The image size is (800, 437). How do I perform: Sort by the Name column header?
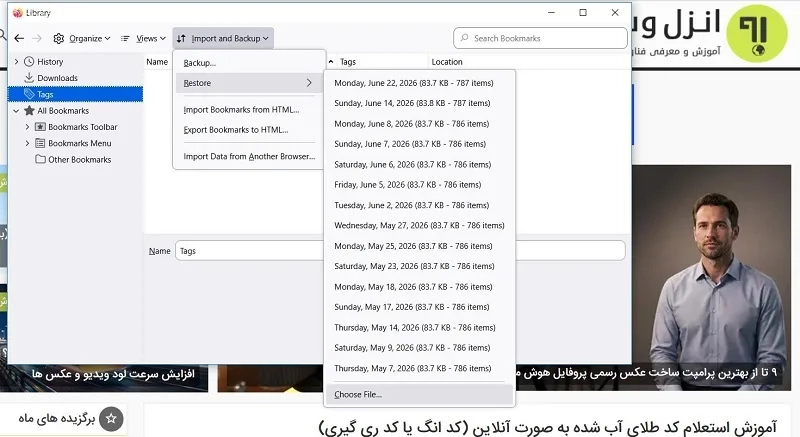point(157,62)
